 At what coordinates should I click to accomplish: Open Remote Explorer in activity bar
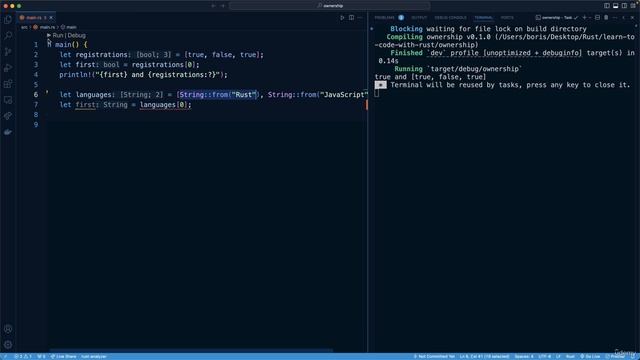(x=8, y=100)
